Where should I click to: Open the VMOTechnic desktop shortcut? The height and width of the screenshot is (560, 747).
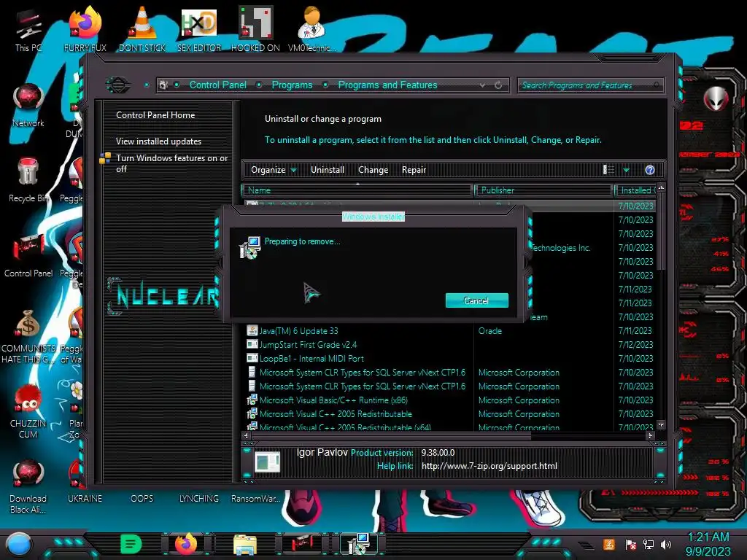point(311,30)
